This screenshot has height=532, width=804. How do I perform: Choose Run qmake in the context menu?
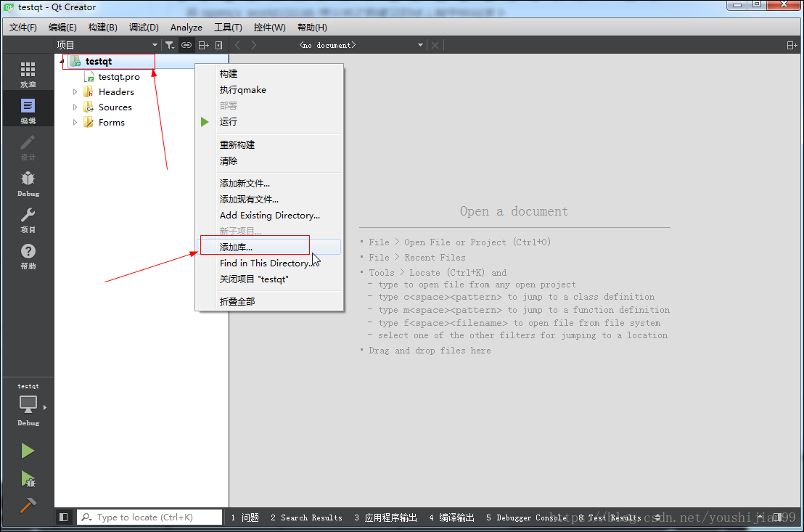pyautogui.click(x=270, y=90)
